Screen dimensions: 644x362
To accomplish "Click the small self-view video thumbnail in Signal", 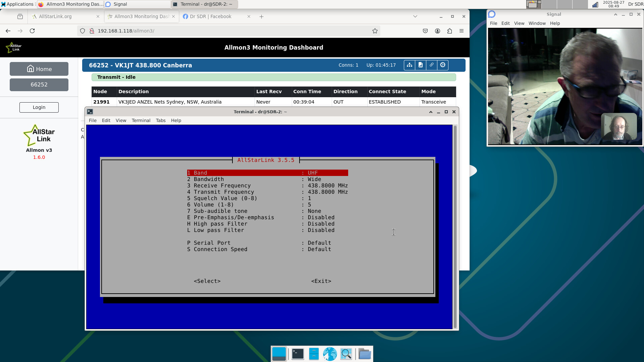I will click(x=619, y=126).
